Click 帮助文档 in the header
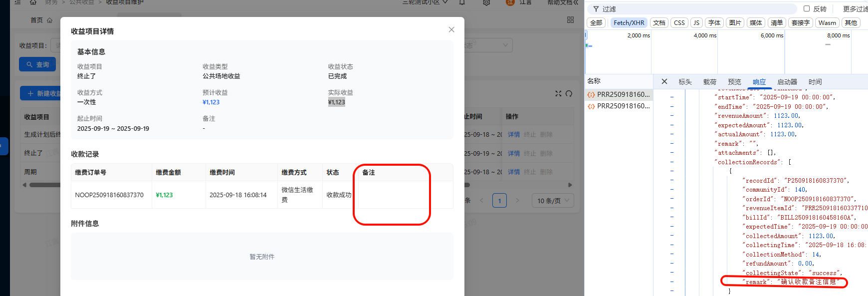This screenshot has width=868, height=296. tap(563, 2)
